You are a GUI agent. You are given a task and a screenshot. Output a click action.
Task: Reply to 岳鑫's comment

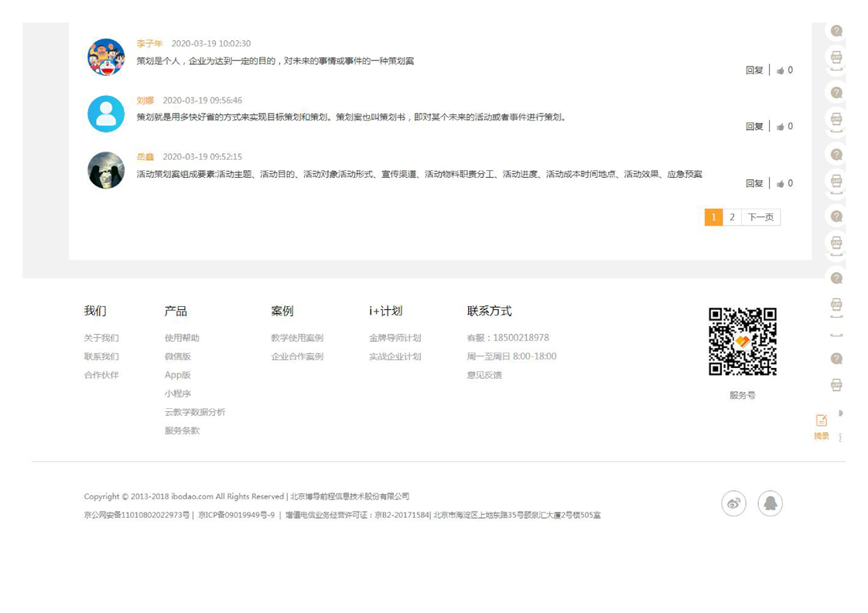pyautogui.click(x=754, y=184)
